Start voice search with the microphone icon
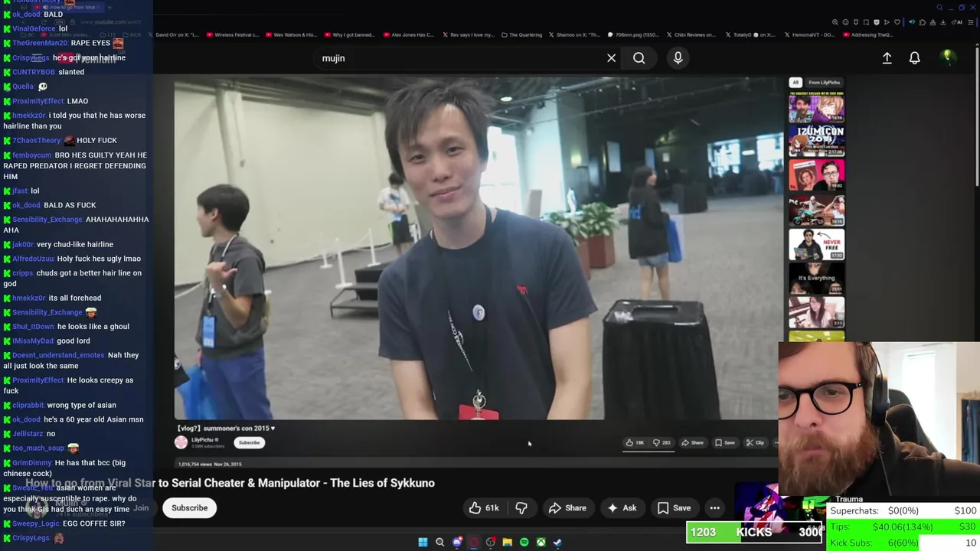This screenshot has width=980, height=551. (x=678, y=58)
